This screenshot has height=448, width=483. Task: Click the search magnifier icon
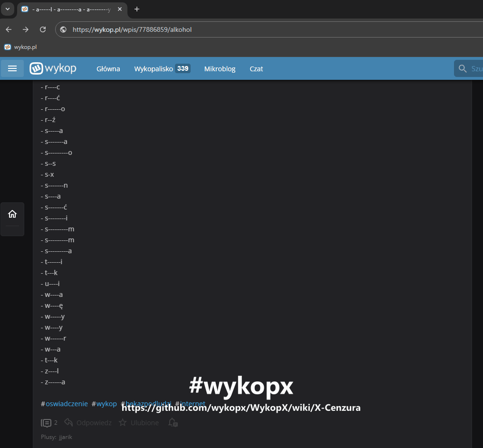[463, 69]
